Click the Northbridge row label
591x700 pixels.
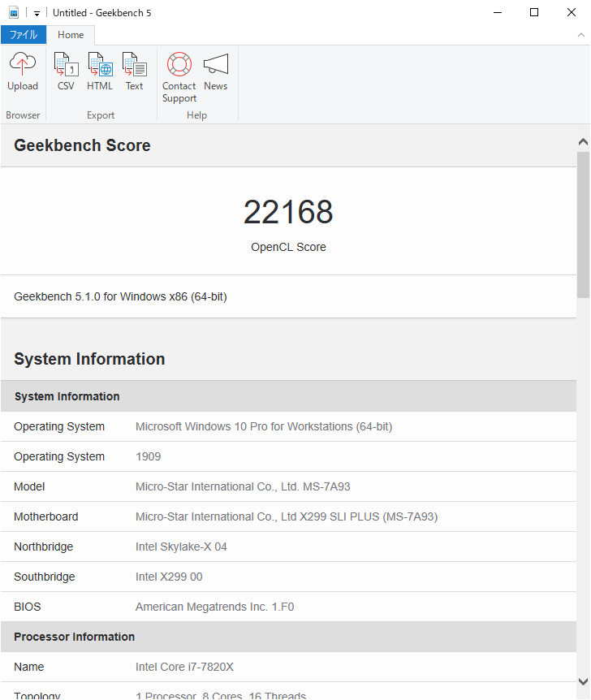click(43, 547)
